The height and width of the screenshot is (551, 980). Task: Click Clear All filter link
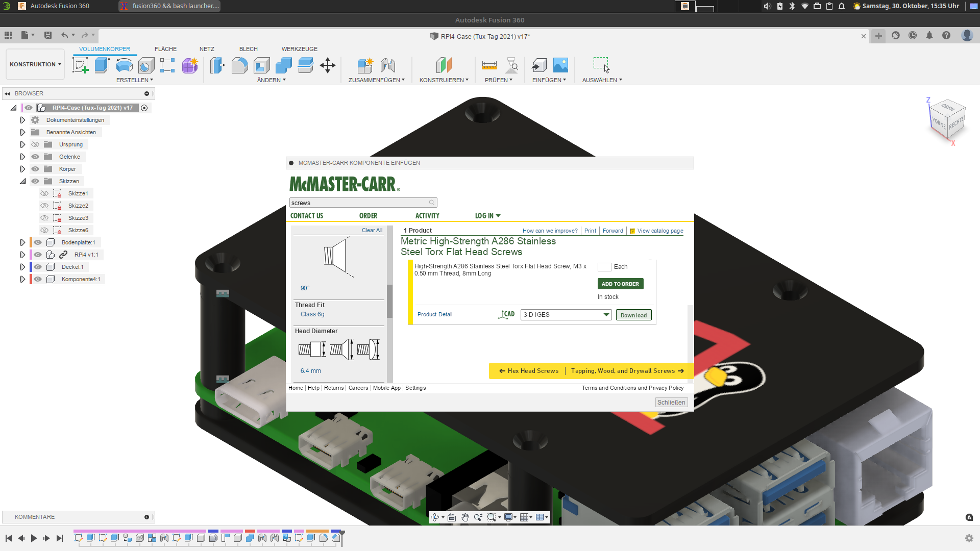(x=372, y=230)
